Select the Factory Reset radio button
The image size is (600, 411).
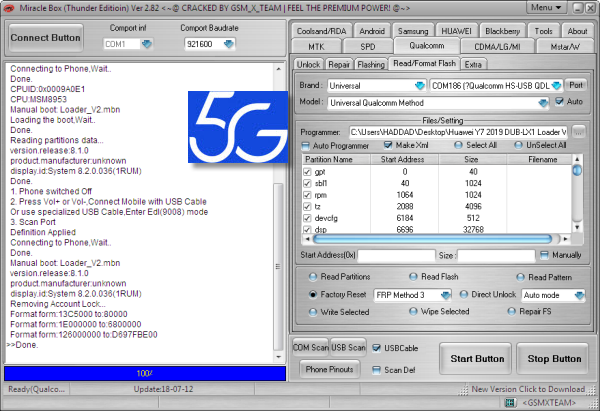[313, 294]
